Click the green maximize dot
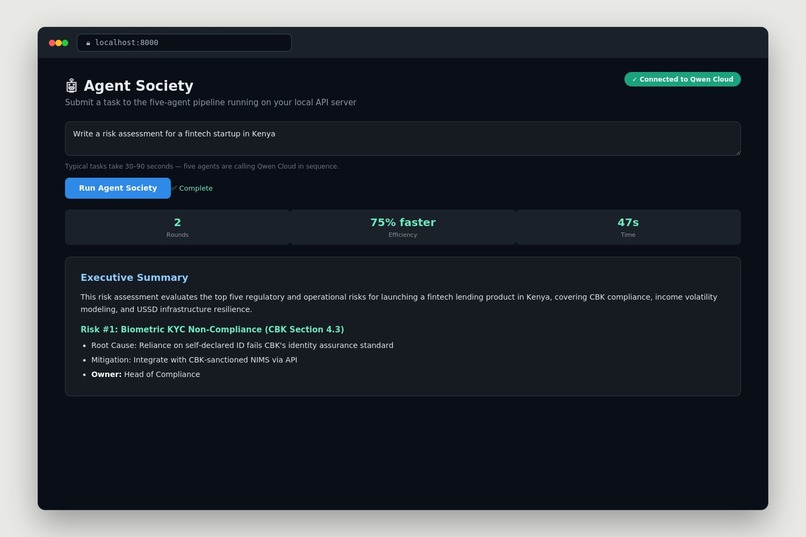This screenshot has width=806, height=537. click(65, 43)
